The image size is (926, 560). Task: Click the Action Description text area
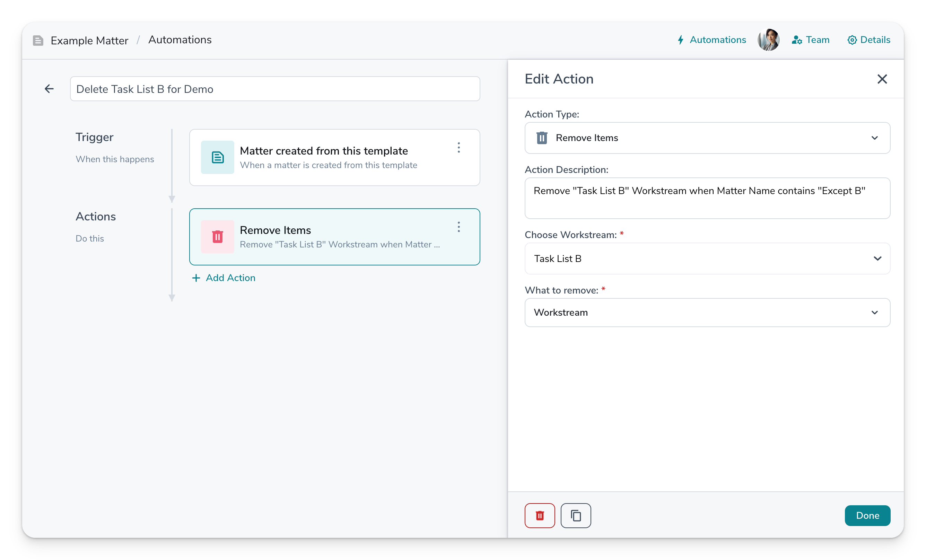707,198
